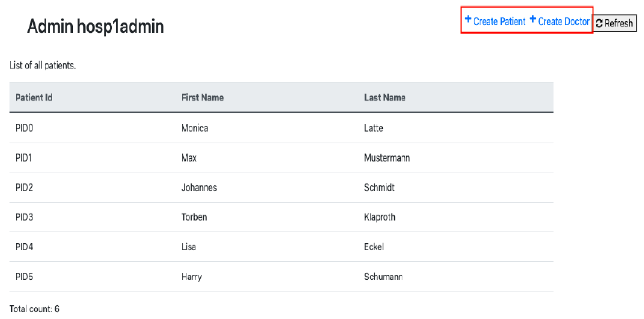Click the plus icon beside Create Doctor

click(533, 19)
